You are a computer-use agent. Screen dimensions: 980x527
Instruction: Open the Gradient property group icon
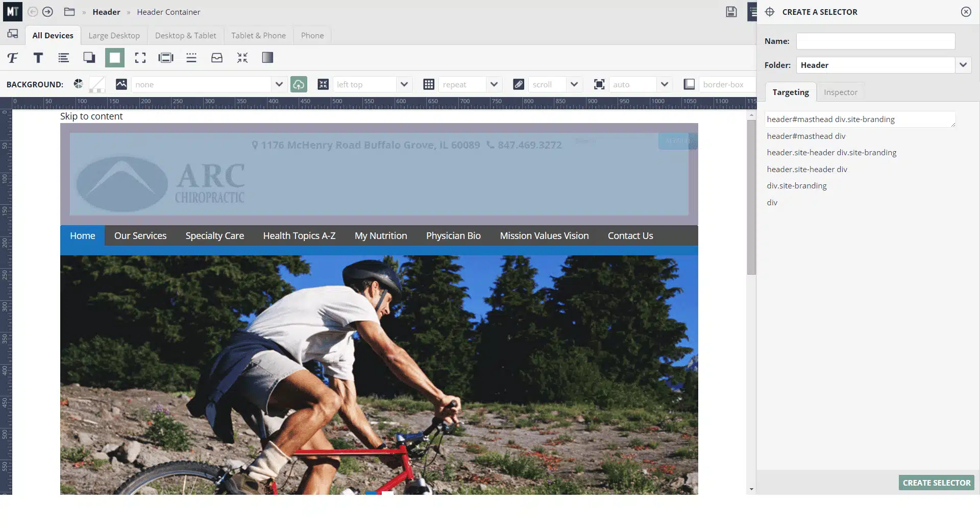pos(267,58)
